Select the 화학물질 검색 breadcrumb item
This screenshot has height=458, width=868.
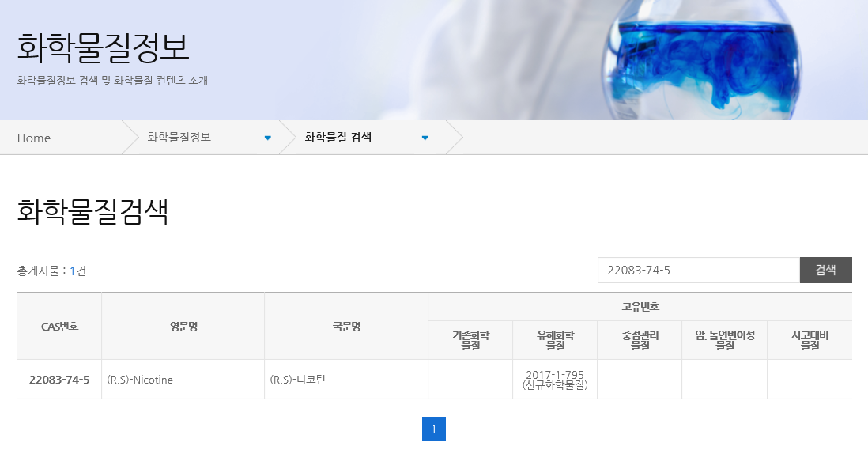[x=338, y=138]
